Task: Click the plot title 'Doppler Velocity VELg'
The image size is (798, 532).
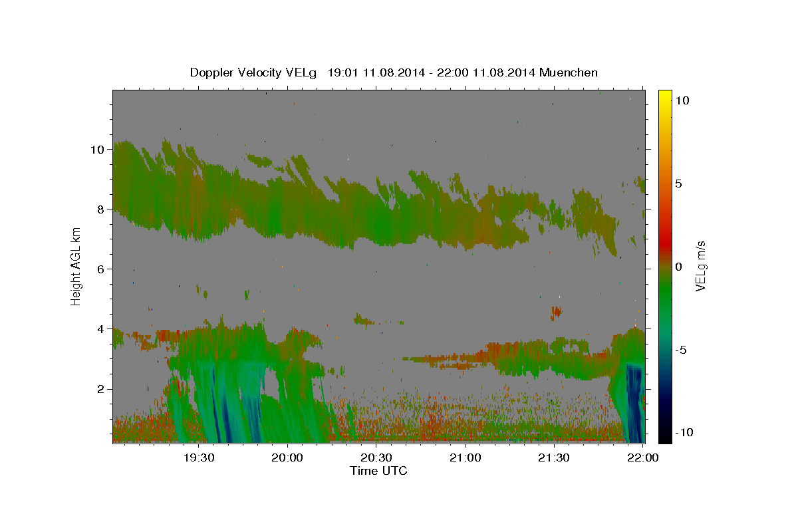Action: pos(255,72)
